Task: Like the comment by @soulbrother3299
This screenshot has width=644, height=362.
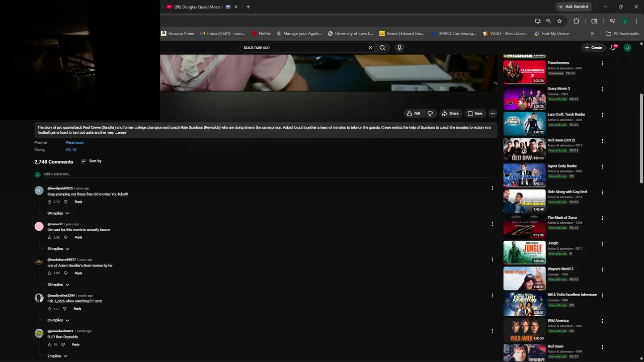Action: [x=50, y=309]
